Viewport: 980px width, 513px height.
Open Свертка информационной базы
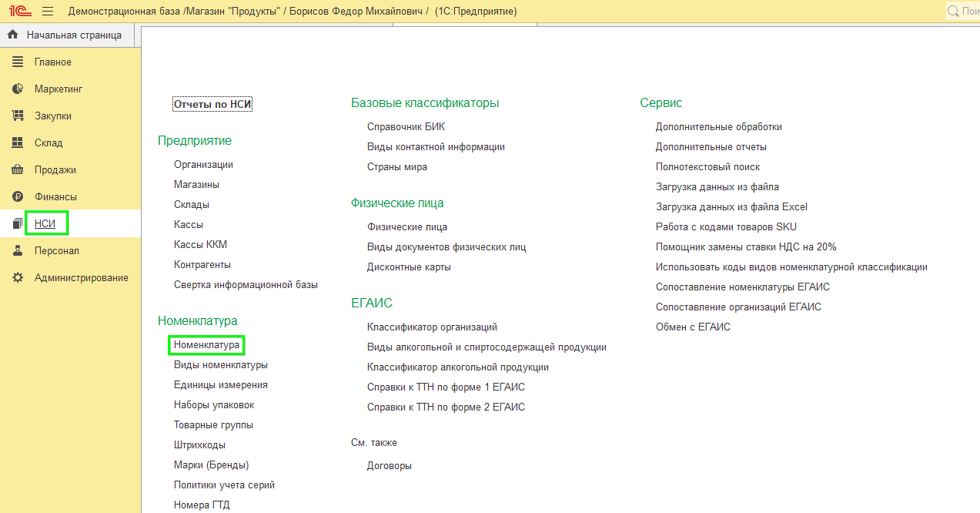coord(246,284)
